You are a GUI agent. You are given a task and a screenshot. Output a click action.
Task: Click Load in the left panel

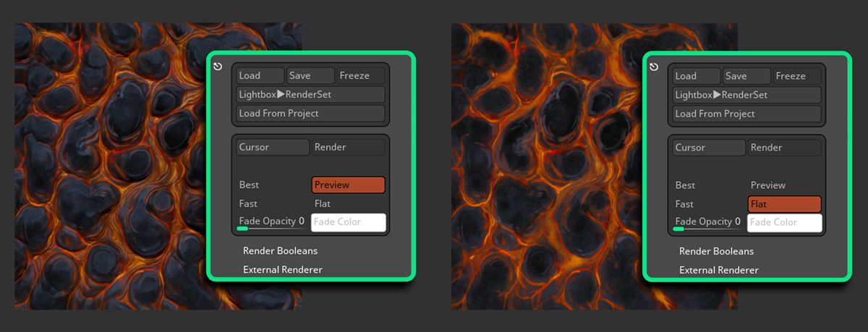(260, 75)
